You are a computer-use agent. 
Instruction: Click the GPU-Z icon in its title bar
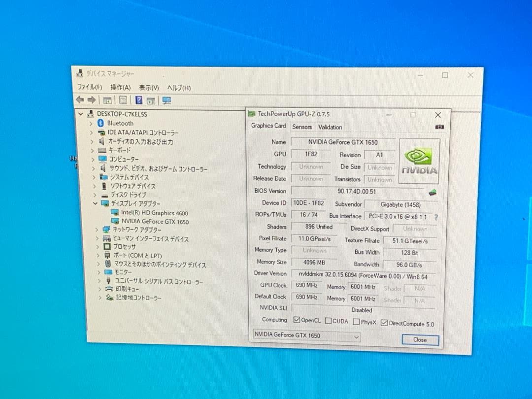(253, 114)
